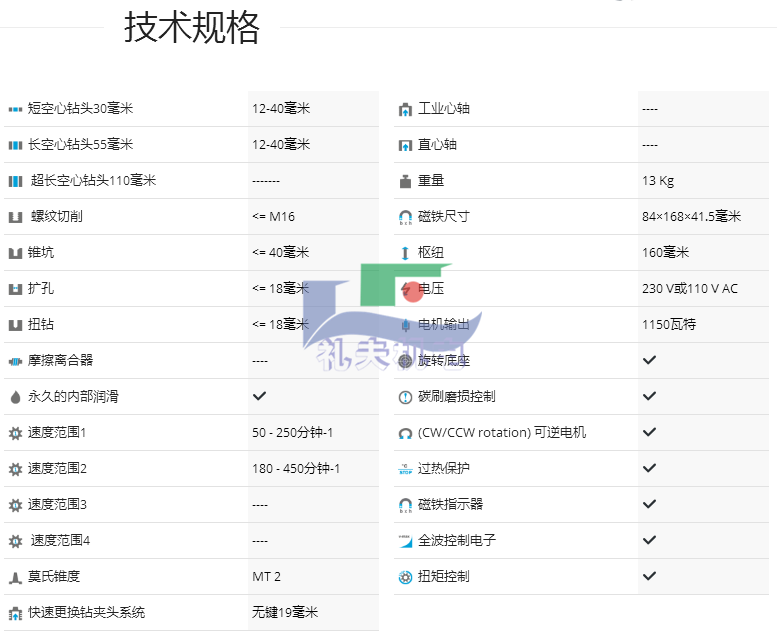This screenshot has height=633, width=783.
Task: Click the red circle on the watermark logo
Action: point(413,292)
